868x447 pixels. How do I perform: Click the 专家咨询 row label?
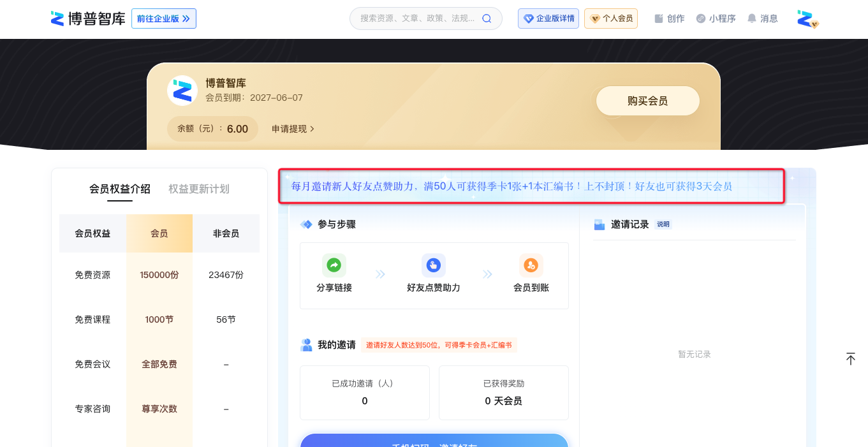pos(92,409)
